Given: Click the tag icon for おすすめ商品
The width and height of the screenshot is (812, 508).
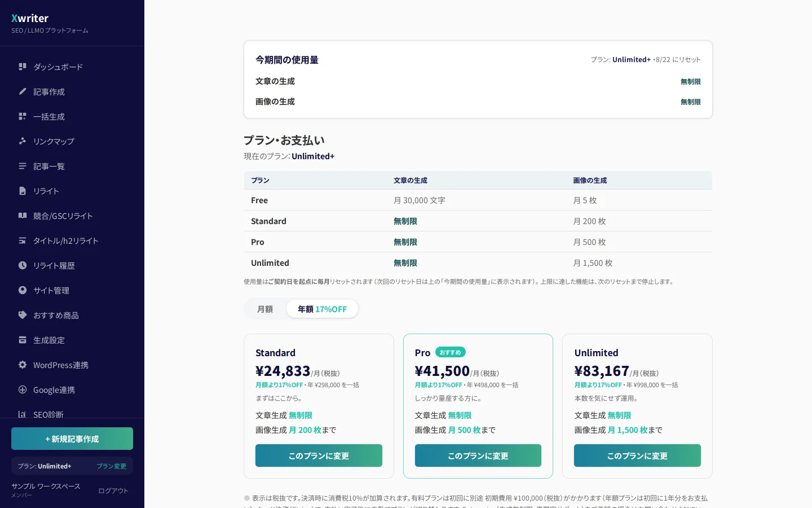Looking at the screenshot, I should tap(23, 315).
